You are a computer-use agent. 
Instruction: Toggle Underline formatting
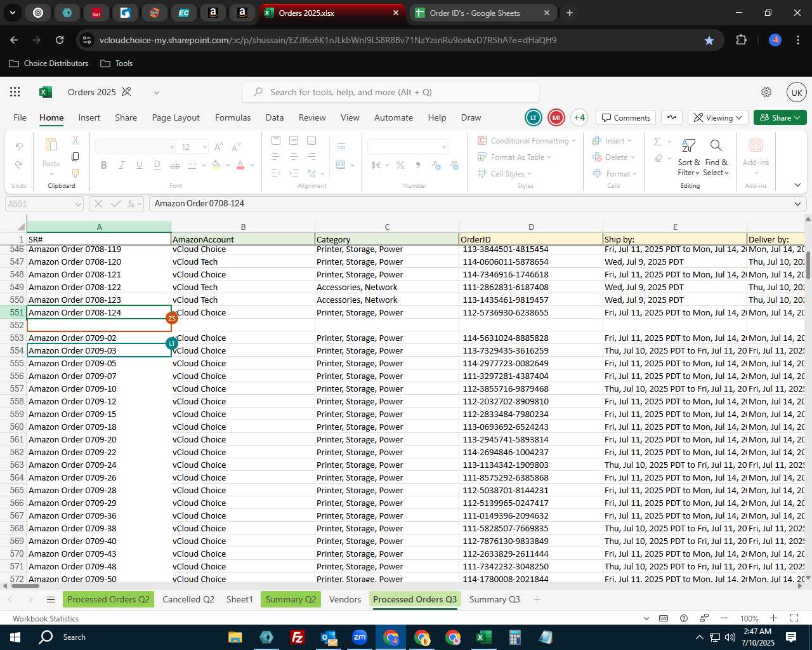(x=139, y=165)
